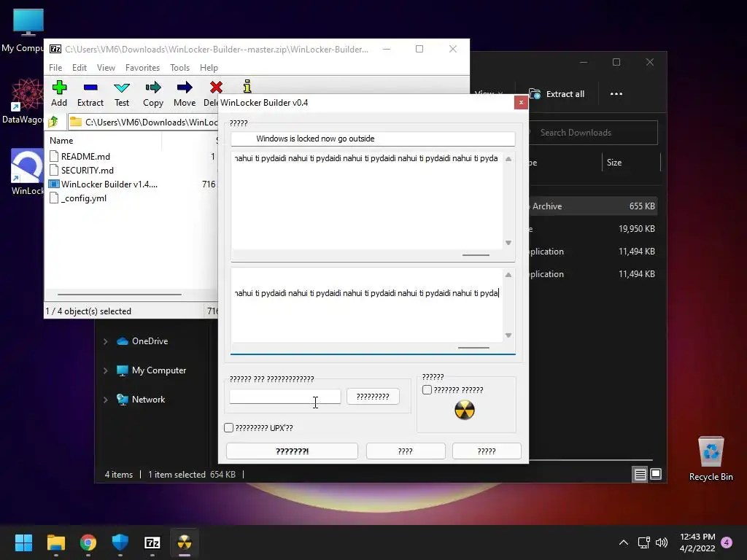Toggle the UPX checkbox in WinLocker Builder

(228, 427)
